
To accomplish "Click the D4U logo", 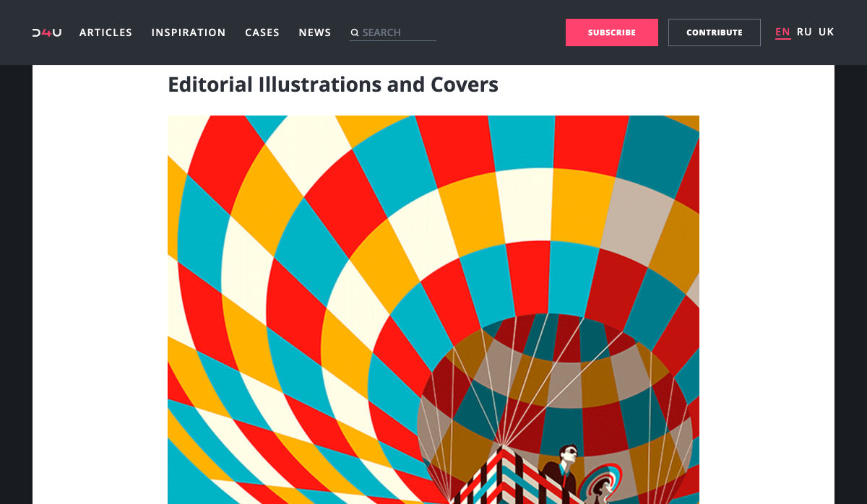I will click(x=47, y=32).
